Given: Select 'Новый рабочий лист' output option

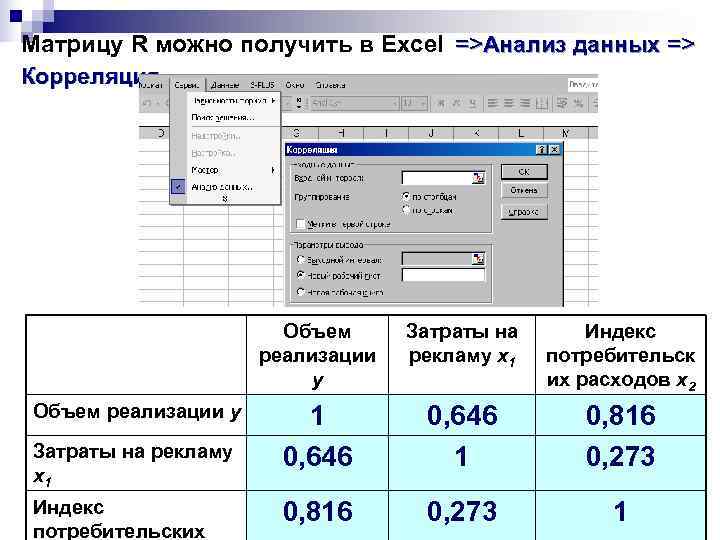Looking at the screenshot, I should pos(301,276).
